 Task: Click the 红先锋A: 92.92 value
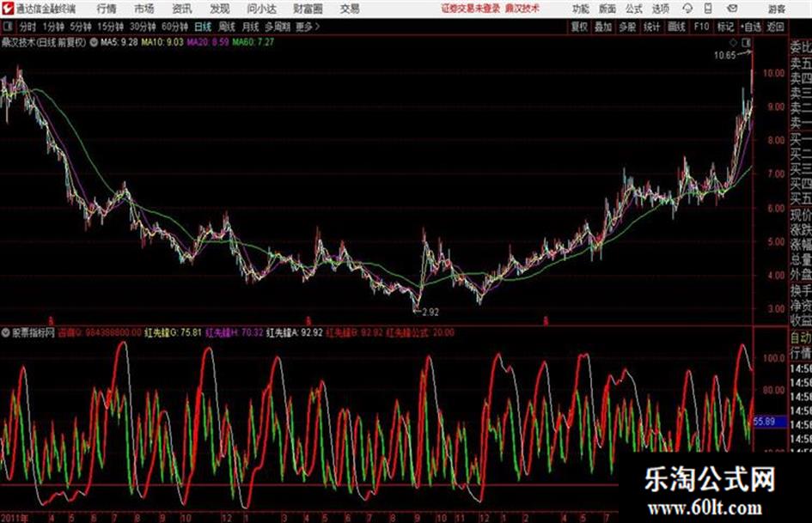(x=294, y=332)
